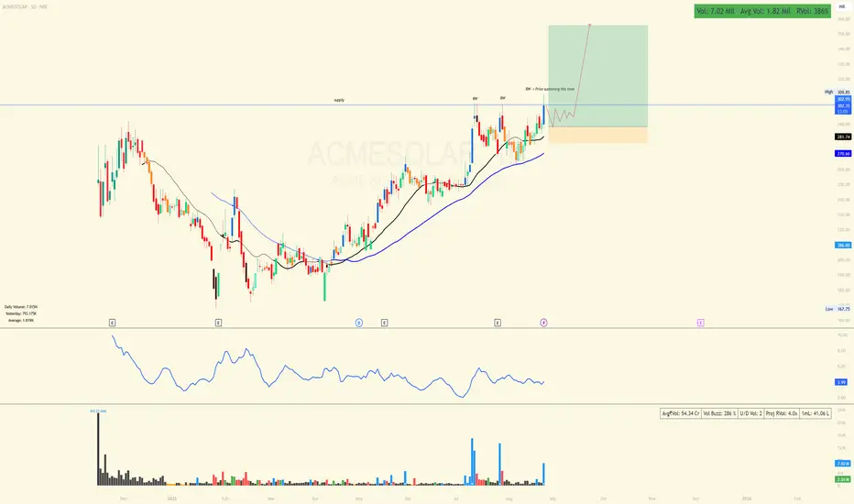
Task: Select the green long position target zone
Action: [598, 76]
